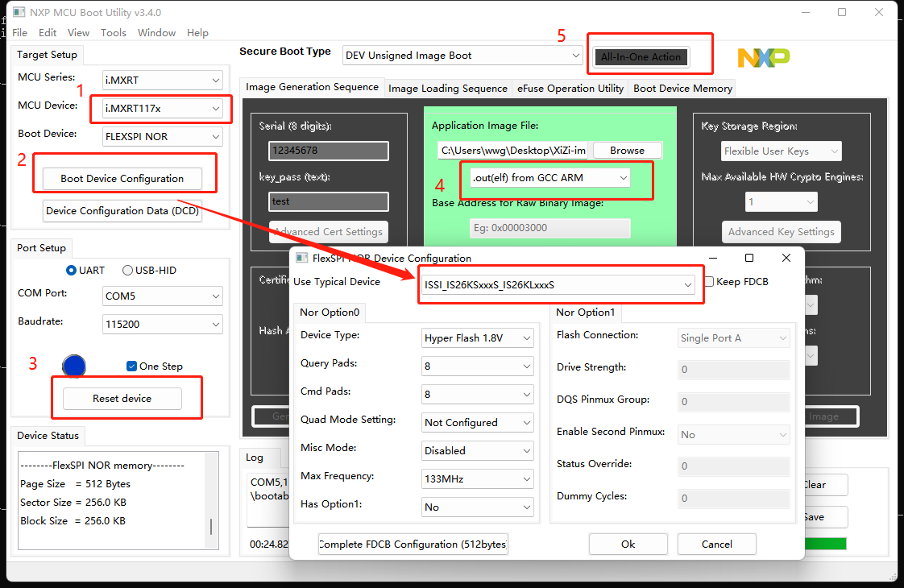Close the FlexSPI NOR Device Configuration dialog

point(786,258)
